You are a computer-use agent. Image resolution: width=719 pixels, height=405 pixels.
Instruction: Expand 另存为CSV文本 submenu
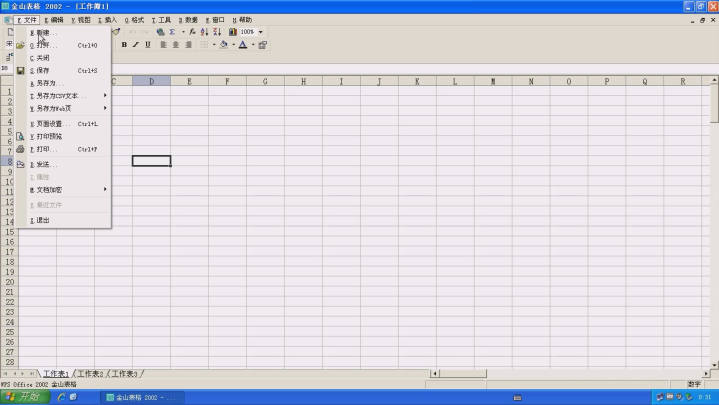coord(63,96)
